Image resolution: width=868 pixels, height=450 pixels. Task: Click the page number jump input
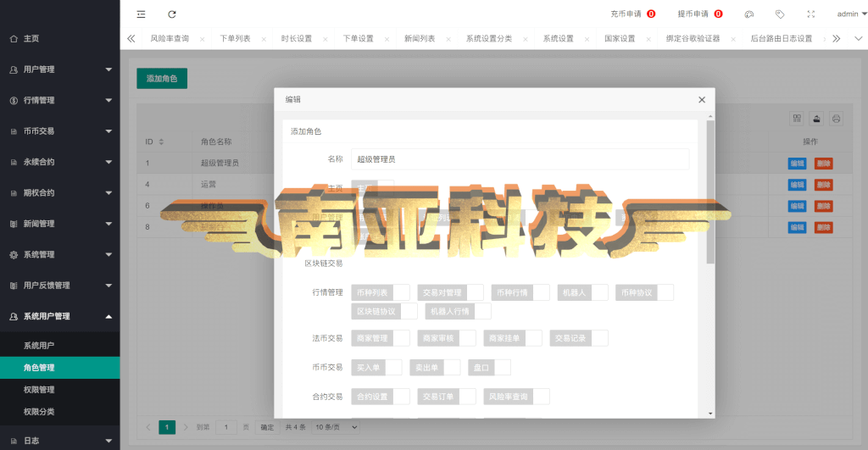pyautogui.click(x=225, y=427)
